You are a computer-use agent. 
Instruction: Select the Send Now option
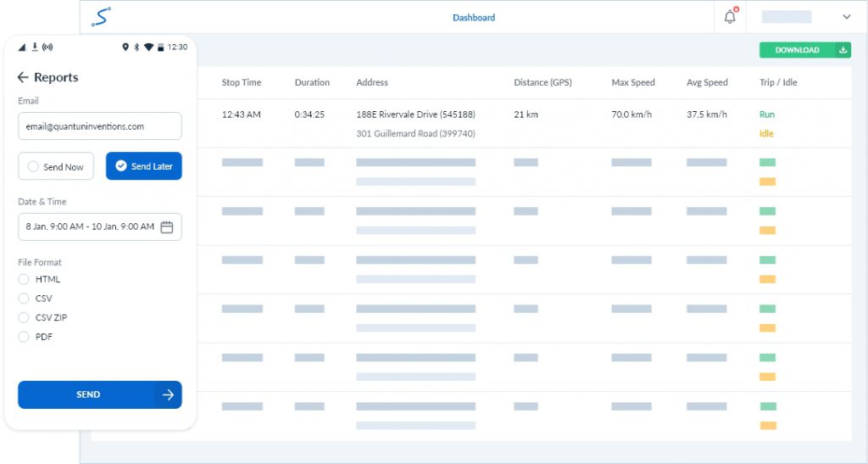(56, 166)
